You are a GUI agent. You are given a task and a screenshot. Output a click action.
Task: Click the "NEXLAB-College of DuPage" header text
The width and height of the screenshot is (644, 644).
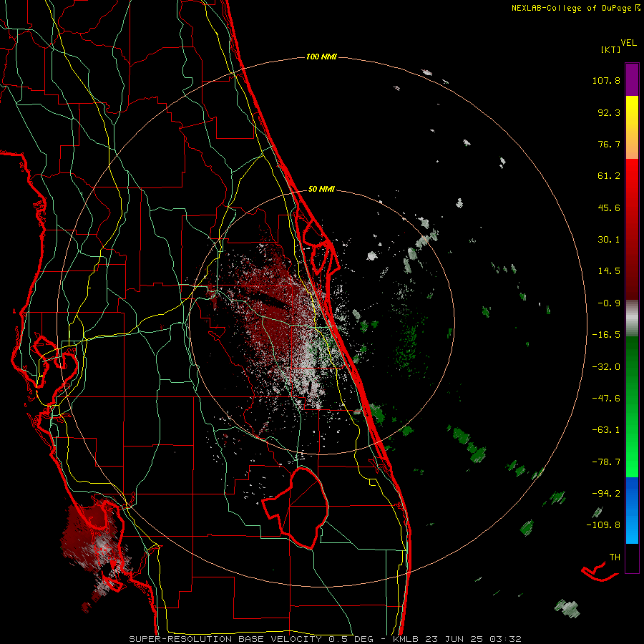571,8
